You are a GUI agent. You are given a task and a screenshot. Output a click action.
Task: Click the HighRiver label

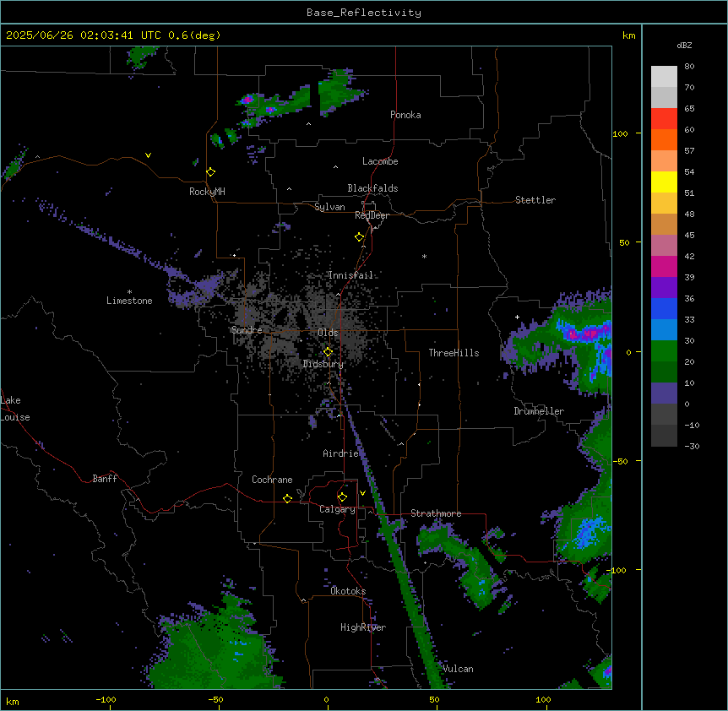pyautogui.click(x=363, y=627)
